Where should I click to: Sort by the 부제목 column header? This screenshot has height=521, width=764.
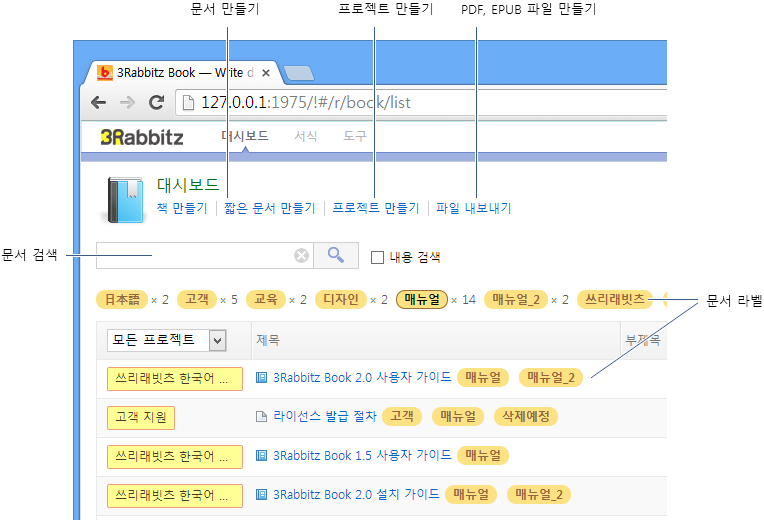point(643,340)
